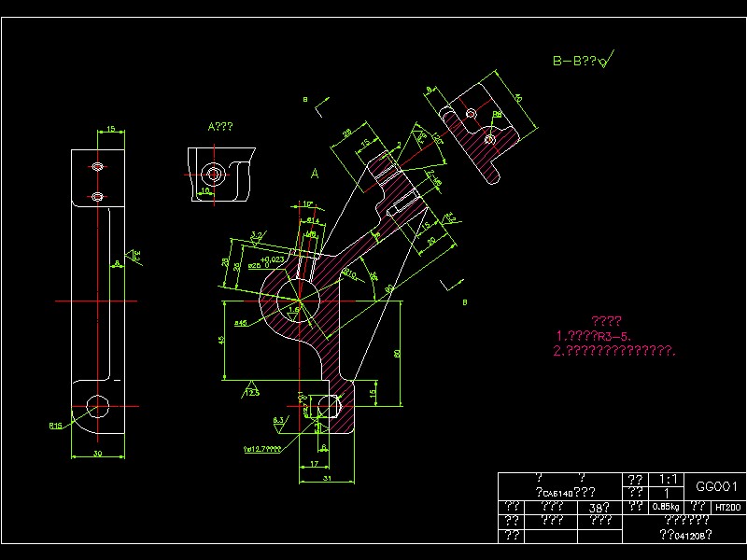This screenshot has width=747, height=560.
Task: Click the GG001 drawing number in title block
Action: tap(716, 486)
